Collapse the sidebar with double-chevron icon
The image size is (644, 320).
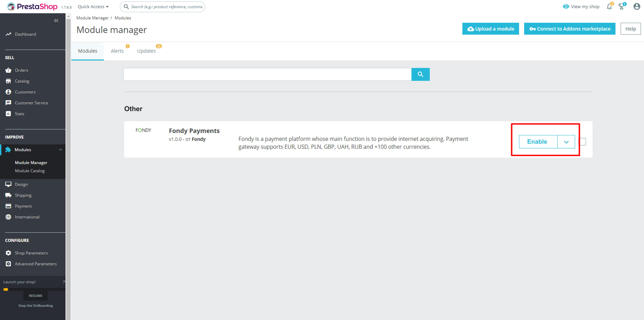tap(56, 21)
